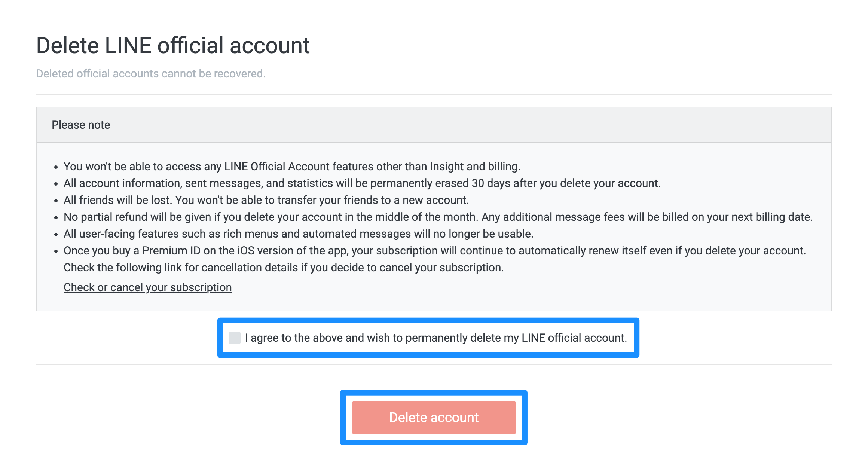Screen dimensions: 868x470
Task: Click the bullet dot before 'All friends will be lost'
Action: coord(56,201)
